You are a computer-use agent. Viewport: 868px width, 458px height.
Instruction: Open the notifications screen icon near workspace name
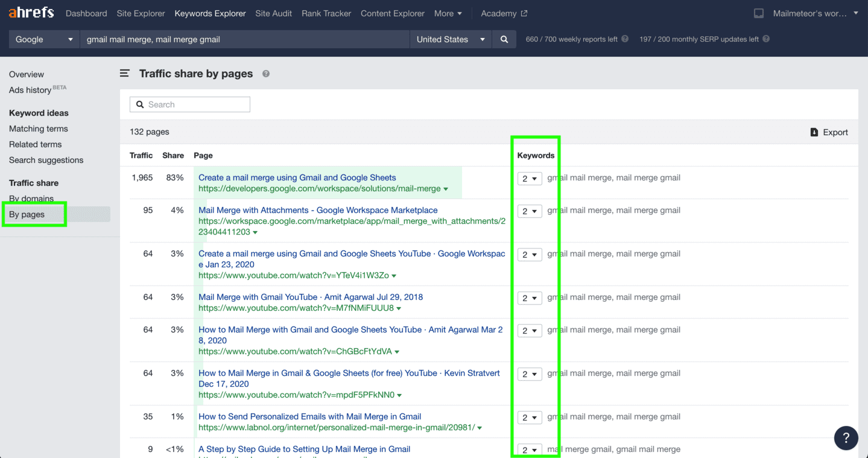coord(759,13)
